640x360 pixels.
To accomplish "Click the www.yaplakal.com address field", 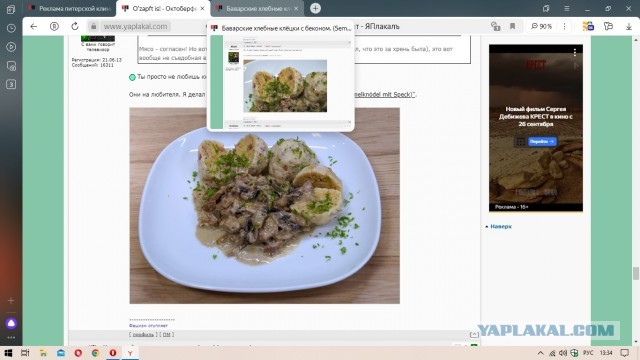I will pyautogui.click(x=136, y=27).
